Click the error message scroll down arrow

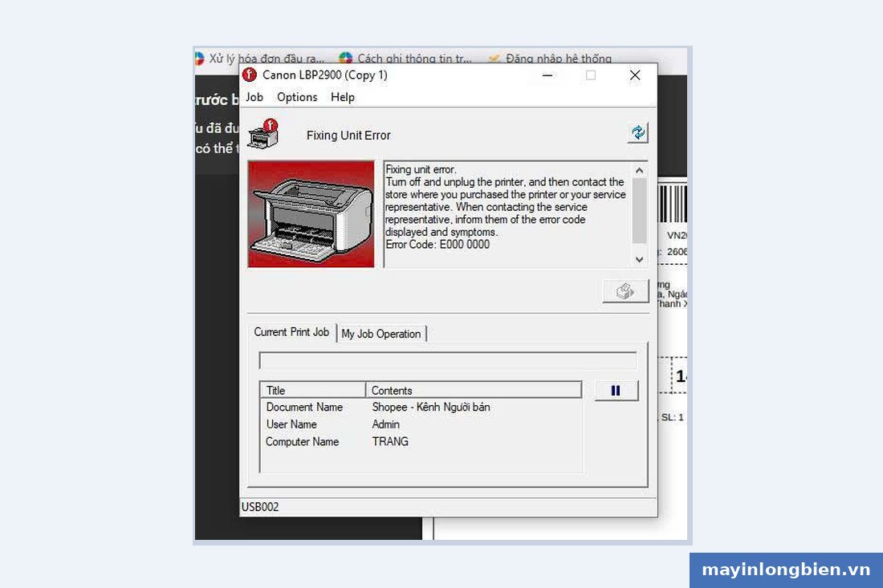click(639, 259)
